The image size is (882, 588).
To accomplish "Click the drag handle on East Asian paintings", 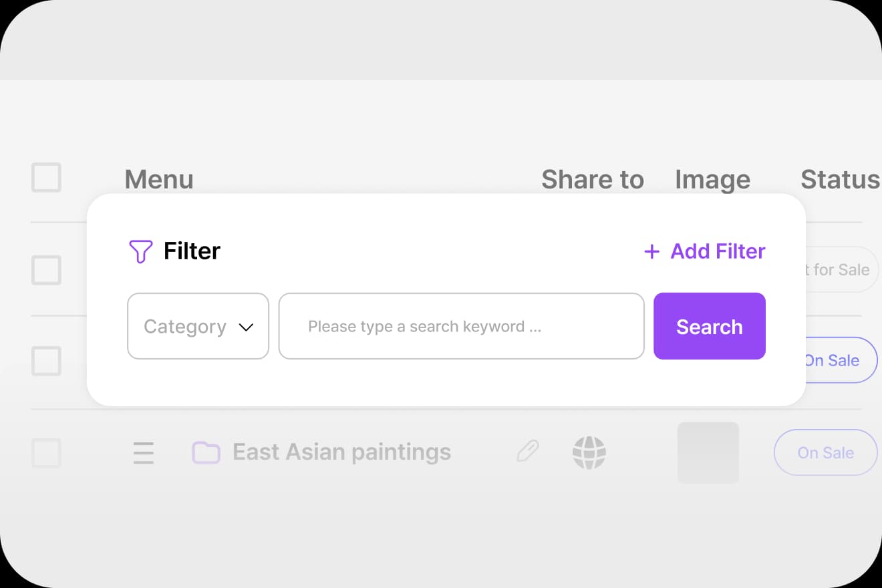I will (x=144, y=453).
